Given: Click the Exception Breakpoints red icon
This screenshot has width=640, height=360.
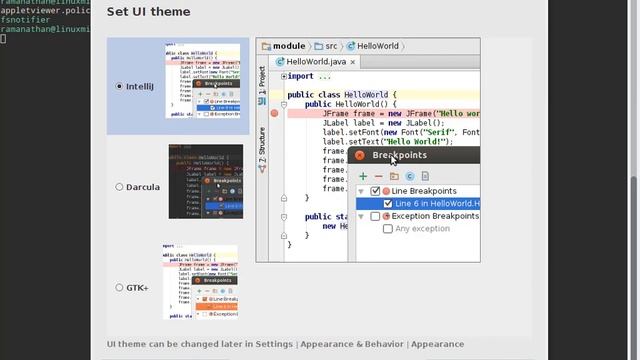Looking at the screenshot, I should click(x=386, y=216).
